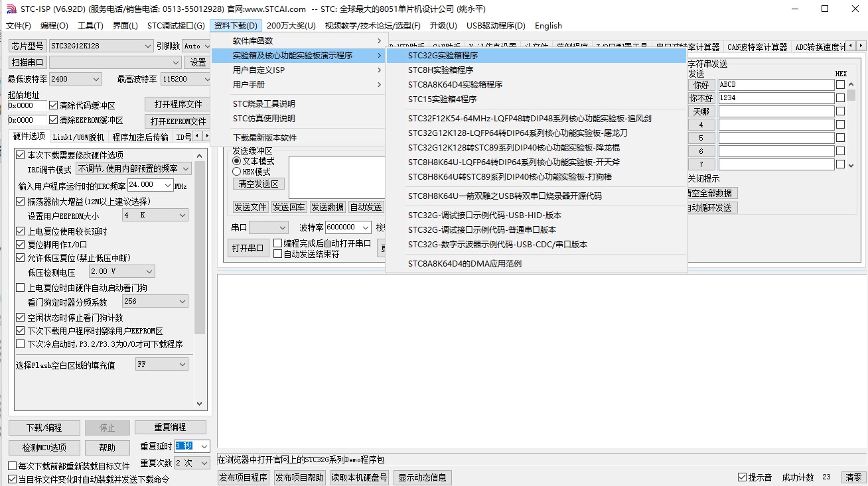
Task: Open 设置用户EEPROM大小 dropdown
Action: click(155, 215)
